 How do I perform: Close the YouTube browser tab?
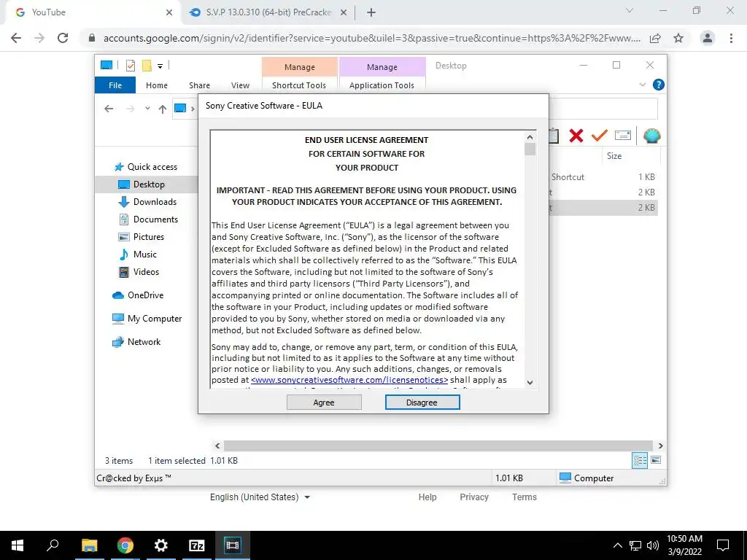pyautogui.click(x=169, y=13)
